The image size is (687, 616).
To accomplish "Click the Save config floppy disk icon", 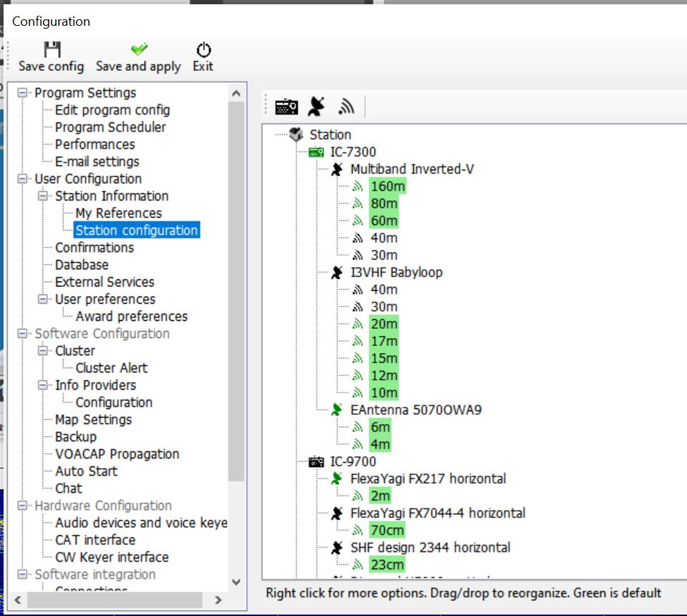I will click(x=52, y=49).
